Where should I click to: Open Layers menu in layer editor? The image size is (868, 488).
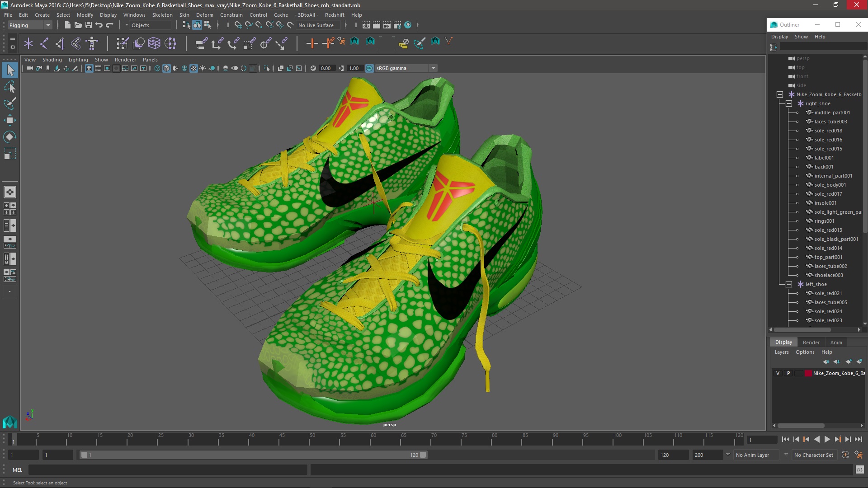tap(781, 352)
